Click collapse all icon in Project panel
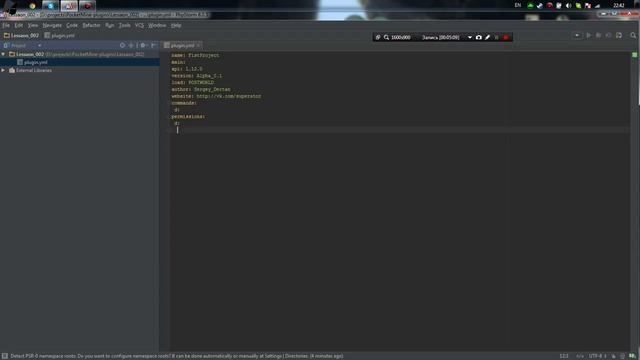Screen dimensions: 640x360 coord(131,45)
